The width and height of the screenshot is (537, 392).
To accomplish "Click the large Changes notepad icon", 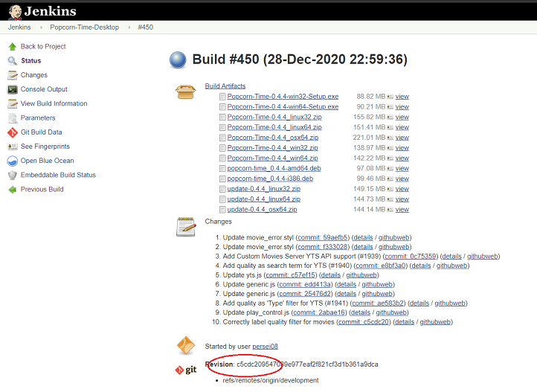I will point(186,227).
